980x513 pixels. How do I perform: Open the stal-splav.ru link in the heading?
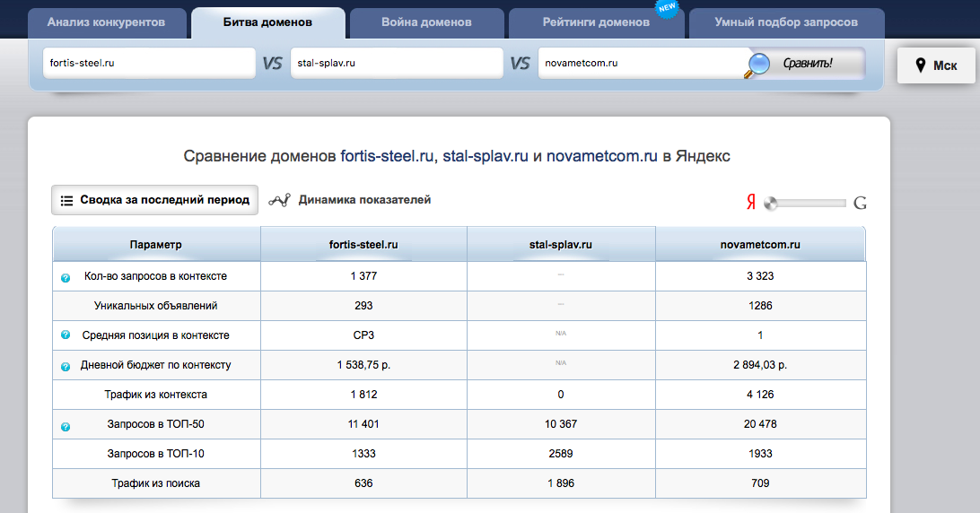coord(486,156)
